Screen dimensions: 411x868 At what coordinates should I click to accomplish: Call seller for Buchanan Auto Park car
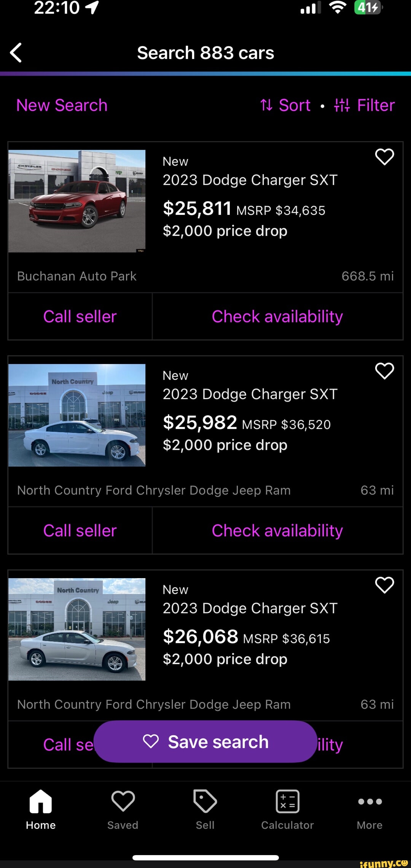80,316
